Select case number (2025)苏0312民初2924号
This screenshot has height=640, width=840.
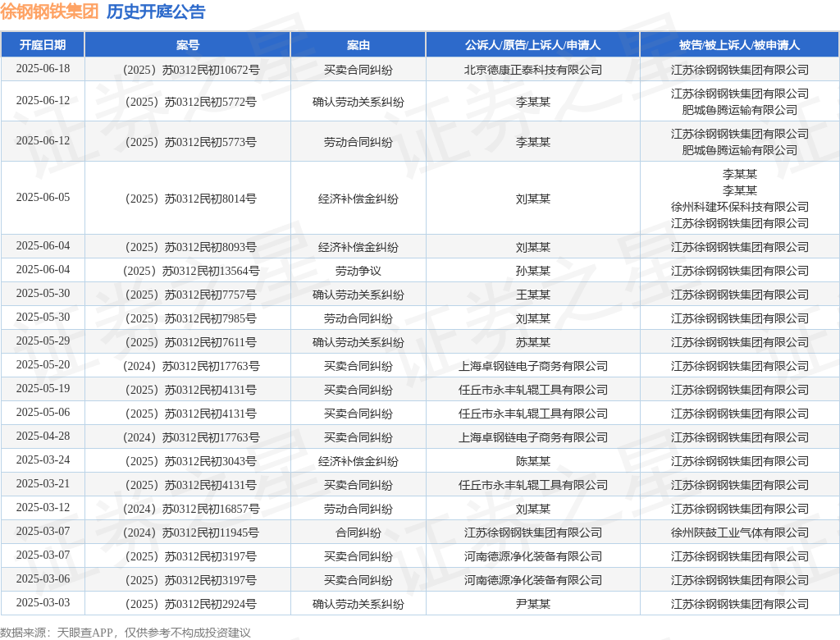point(190,604)
